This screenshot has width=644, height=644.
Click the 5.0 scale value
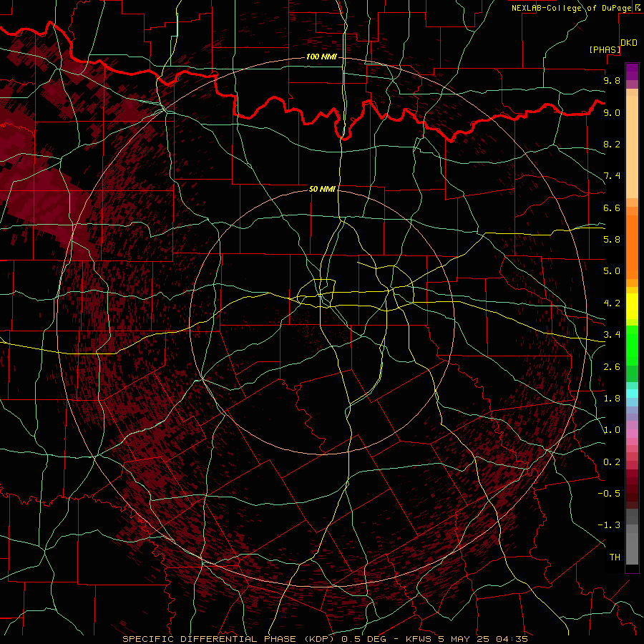point(612,271)
